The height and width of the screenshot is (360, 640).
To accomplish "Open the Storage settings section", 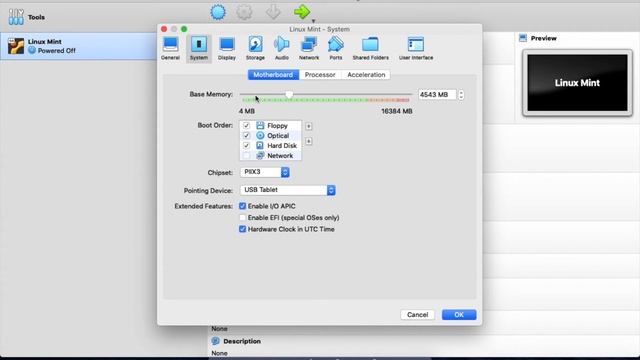I will [256, 48].
